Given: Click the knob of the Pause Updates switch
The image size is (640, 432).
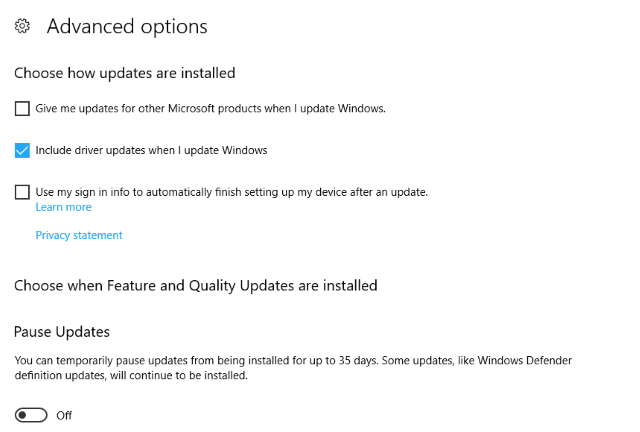Looking at the screenshot, I should tap(24, 415).
